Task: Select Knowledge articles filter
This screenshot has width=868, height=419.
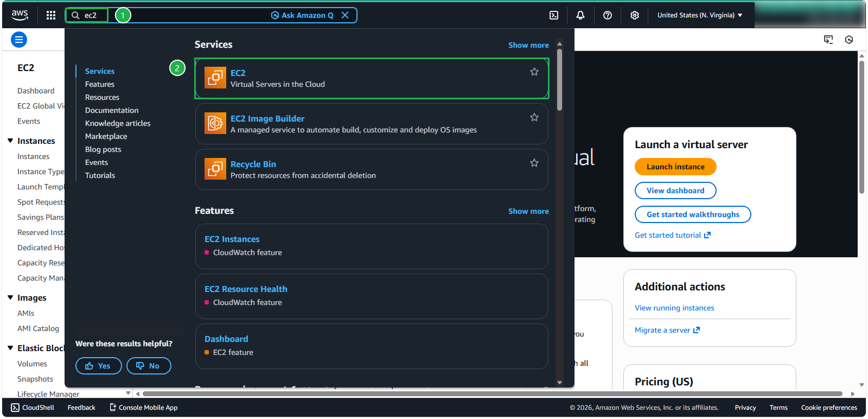Action: 118,123
